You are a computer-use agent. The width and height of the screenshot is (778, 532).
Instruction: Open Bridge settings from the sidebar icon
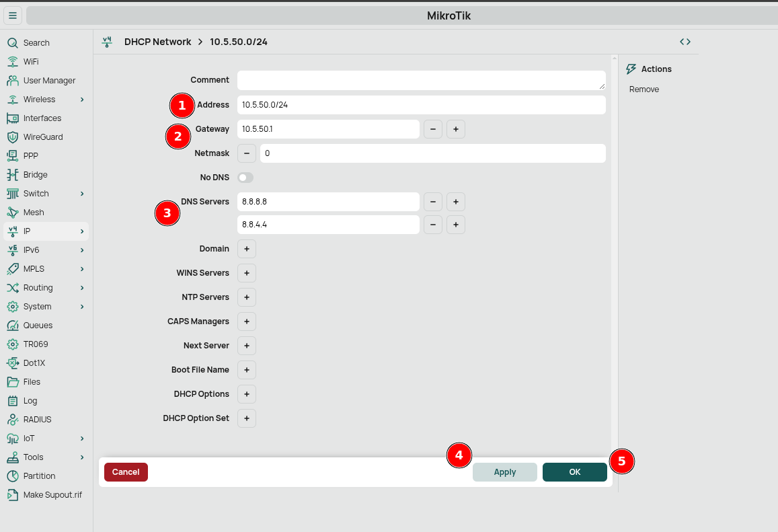[x=13, y=174]
